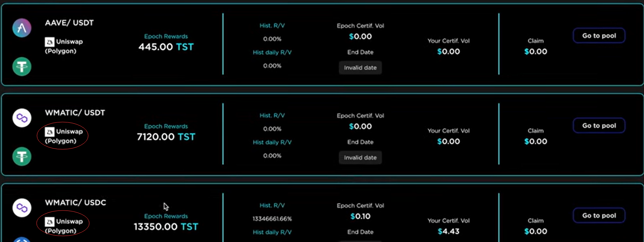644x242 pixels.
Task: Click Uniswap logo under WMATIC/USDT
Action: point(49,132)
